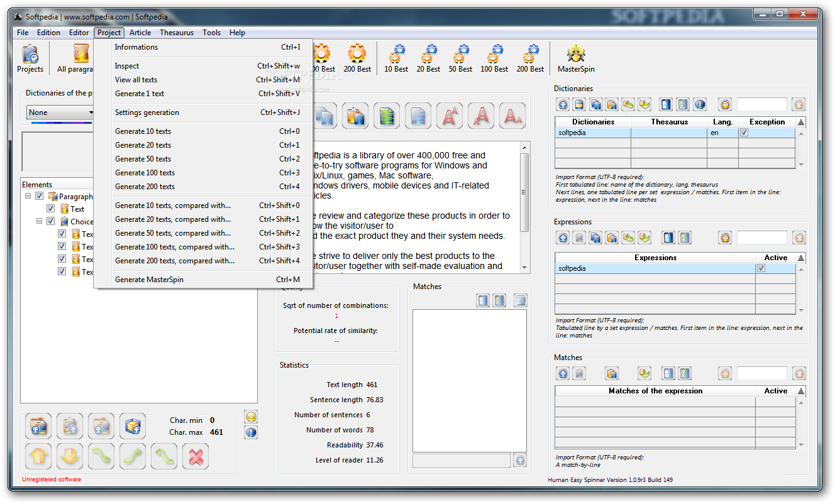Choose View all texts menu entry
Image resolution: width=835 pixels, height=504 pixels.
pyautogui.click(x=204, y=80)
